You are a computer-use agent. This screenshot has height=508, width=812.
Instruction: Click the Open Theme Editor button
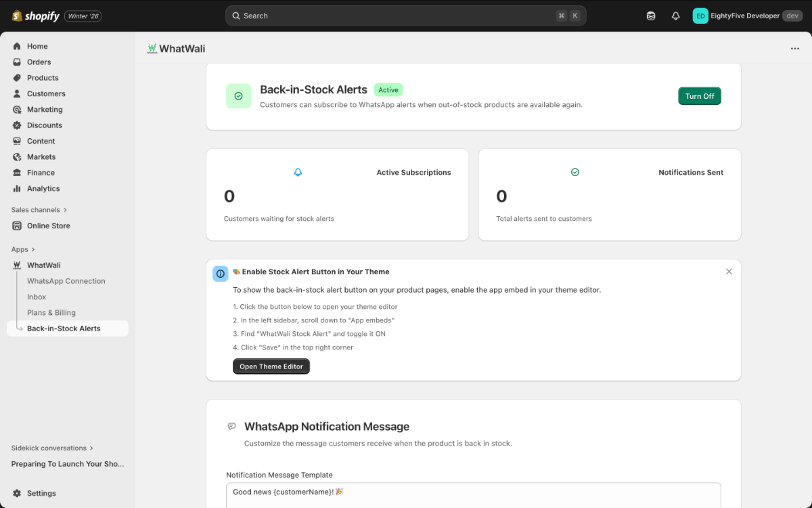[271, 366]
